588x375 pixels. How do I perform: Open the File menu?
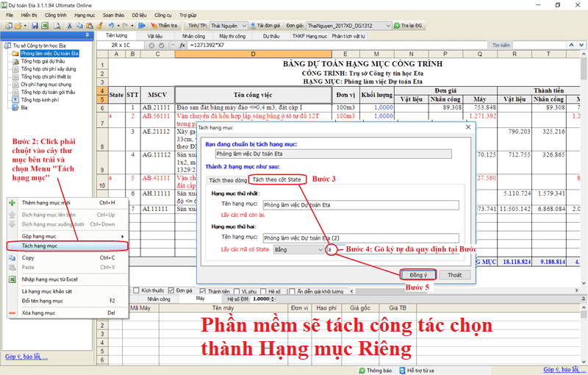[x=10, y=15]
